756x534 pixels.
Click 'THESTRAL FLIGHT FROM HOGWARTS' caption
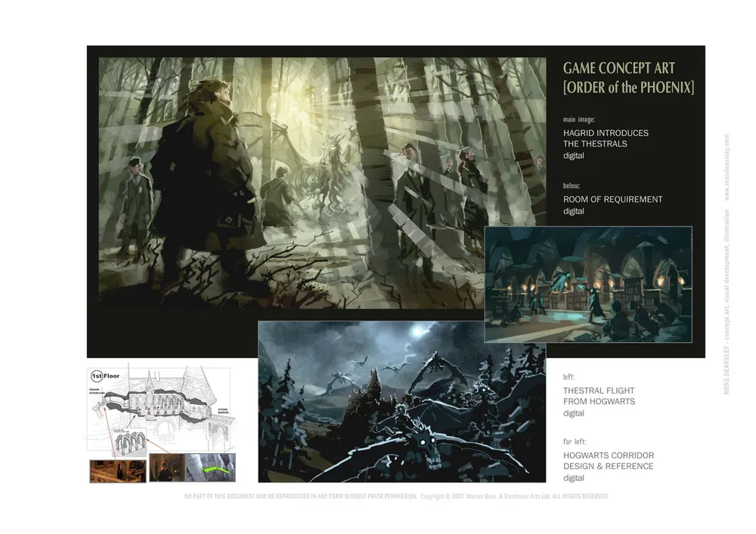tap(599, 396)
